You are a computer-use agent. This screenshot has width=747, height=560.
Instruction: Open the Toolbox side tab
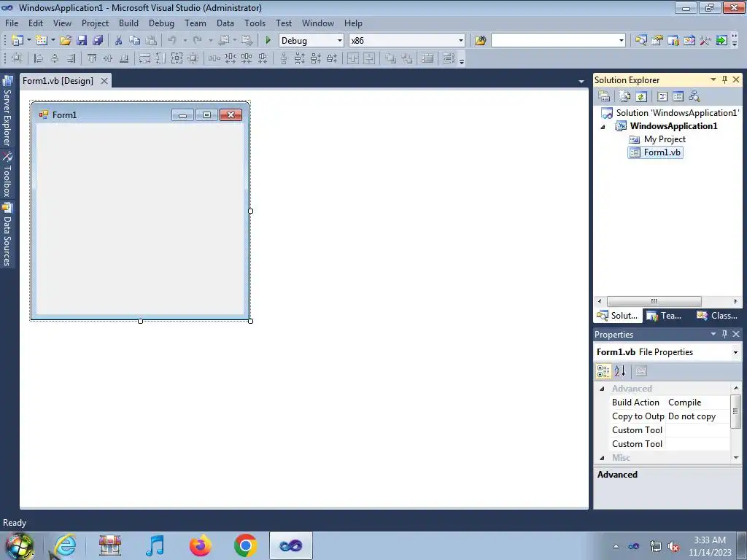[7, 175]
